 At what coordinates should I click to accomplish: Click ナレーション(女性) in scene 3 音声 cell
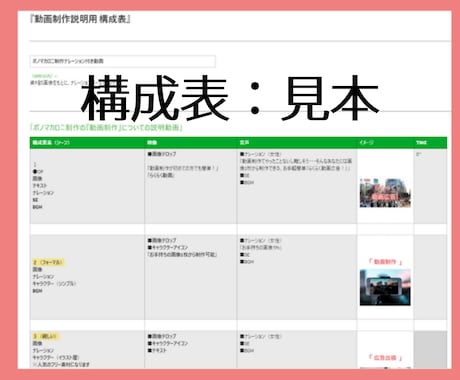click(261, 336)
